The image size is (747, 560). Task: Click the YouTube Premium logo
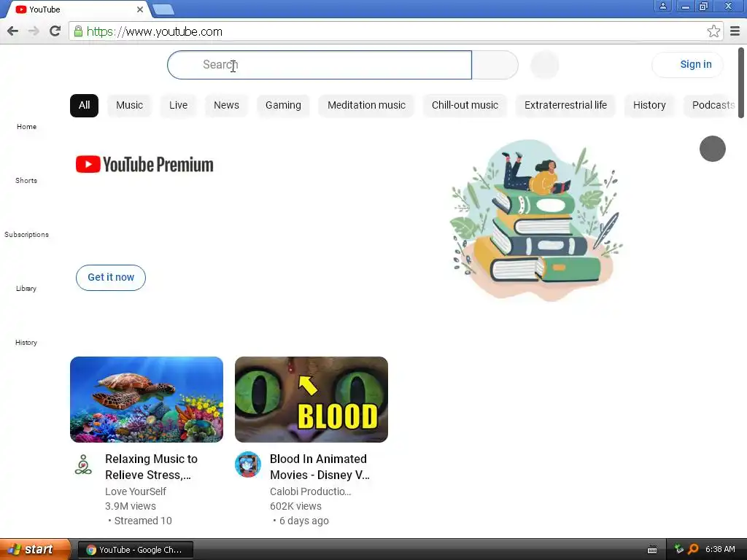tap(144, 164)
